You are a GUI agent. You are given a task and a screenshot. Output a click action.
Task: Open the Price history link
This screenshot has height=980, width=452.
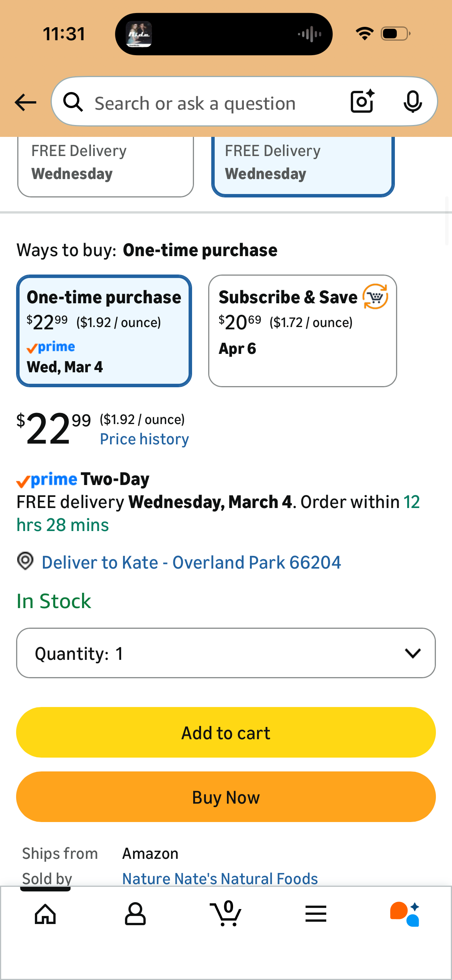145,439
